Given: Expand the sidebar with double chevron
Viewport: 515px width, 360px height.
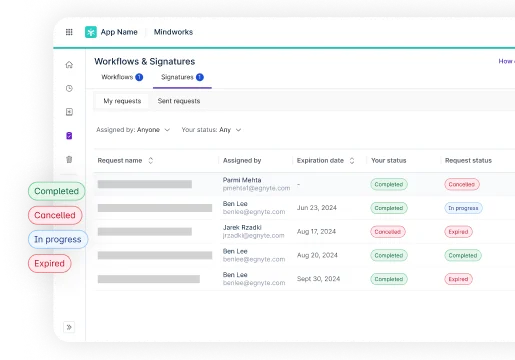Looking at the screenshot, I should [x=69, y=327].
